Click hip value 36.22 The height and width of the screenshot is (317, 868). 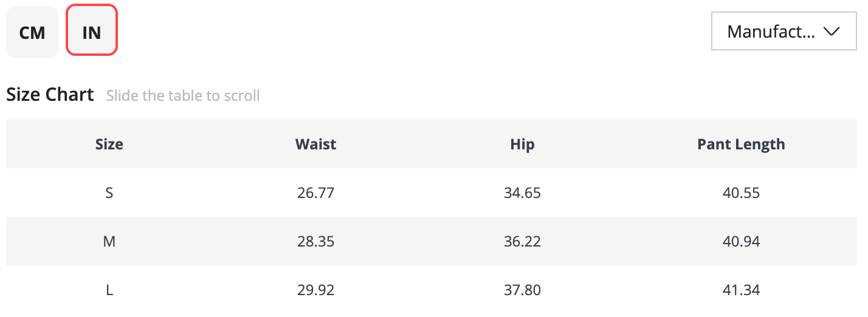tap(522, 242)
